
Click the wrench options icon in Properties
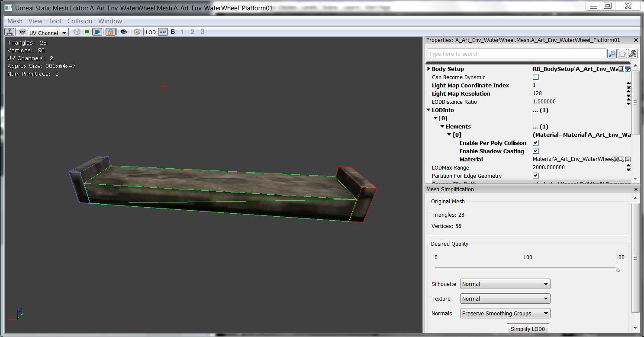click(633, 54)
